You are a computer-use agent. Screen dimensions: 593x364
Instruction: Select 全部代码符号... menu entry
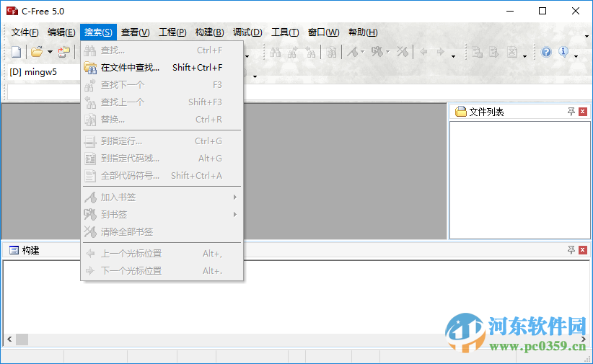[162, 176]
